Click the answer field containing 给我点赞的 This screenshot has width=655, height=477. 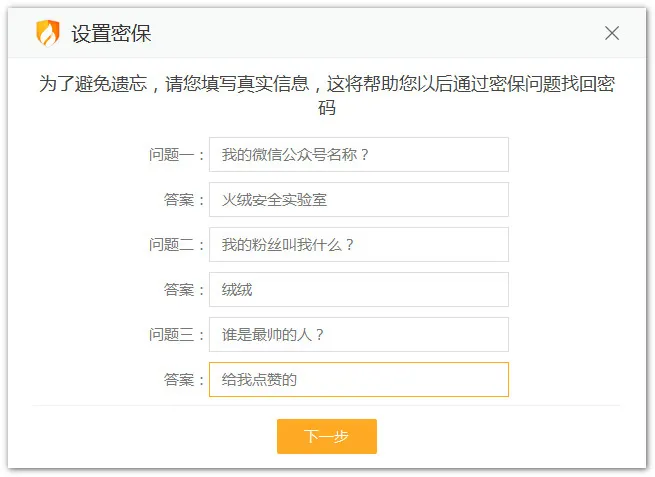(x=358, y=380)
